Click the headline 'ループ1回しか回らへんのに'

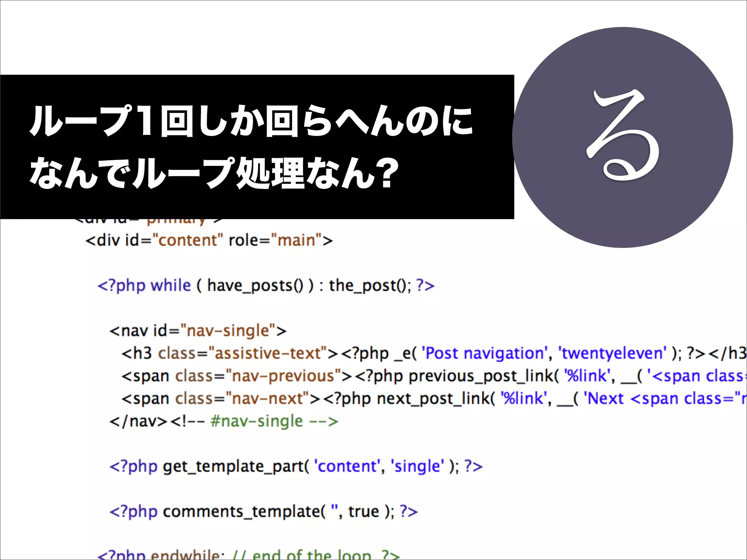coord(251,121)
